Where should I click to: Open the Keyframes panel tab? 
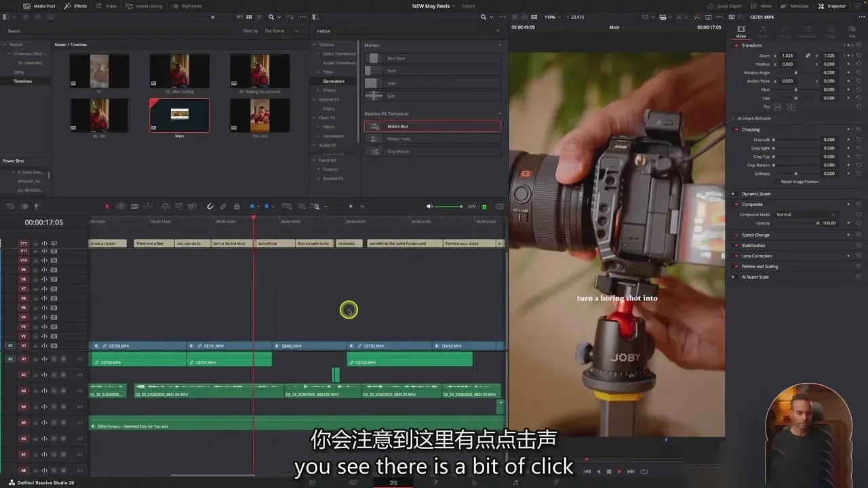[x=186, y=6]
